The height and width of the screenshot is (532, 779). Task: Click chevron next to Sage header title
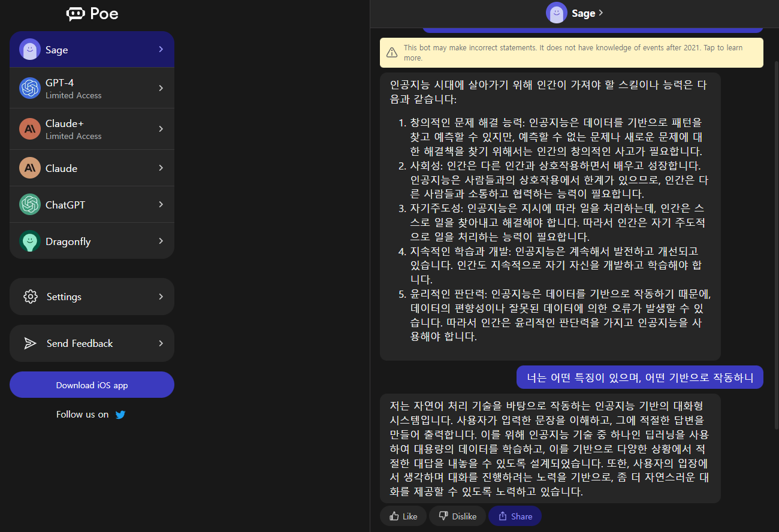[601, 13]
